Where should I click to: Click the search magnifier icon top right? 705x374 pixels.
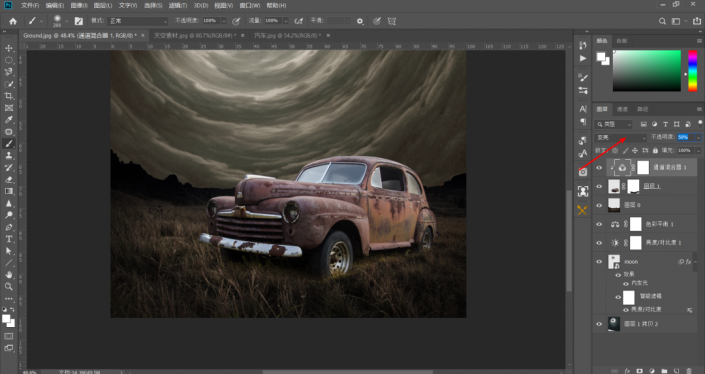(x=662, y=21)
